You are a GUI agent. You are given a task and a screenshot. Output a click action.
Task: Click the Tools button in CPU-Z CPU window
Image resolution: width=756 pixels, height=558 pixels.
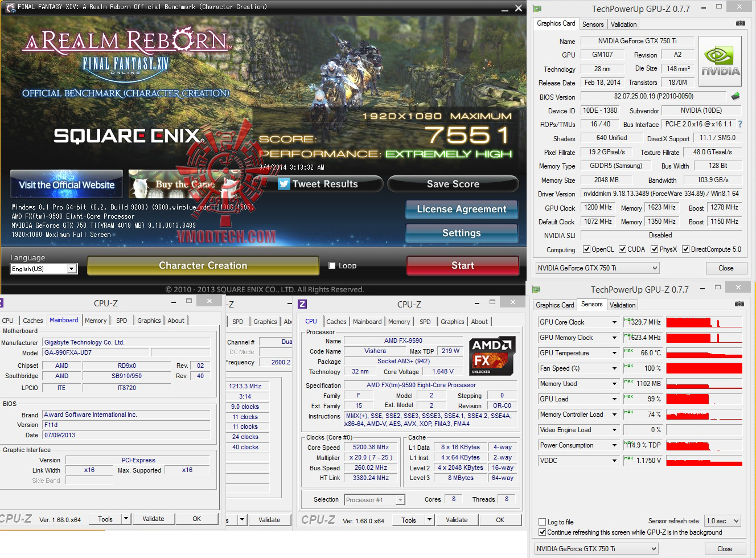point(408,520)
